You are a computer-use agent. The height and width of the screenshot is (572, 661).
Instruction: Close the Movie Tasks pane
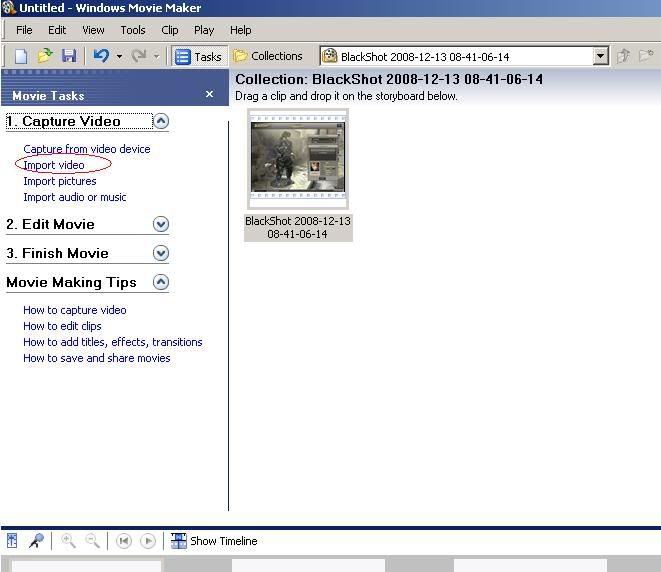tap(210, 94)
